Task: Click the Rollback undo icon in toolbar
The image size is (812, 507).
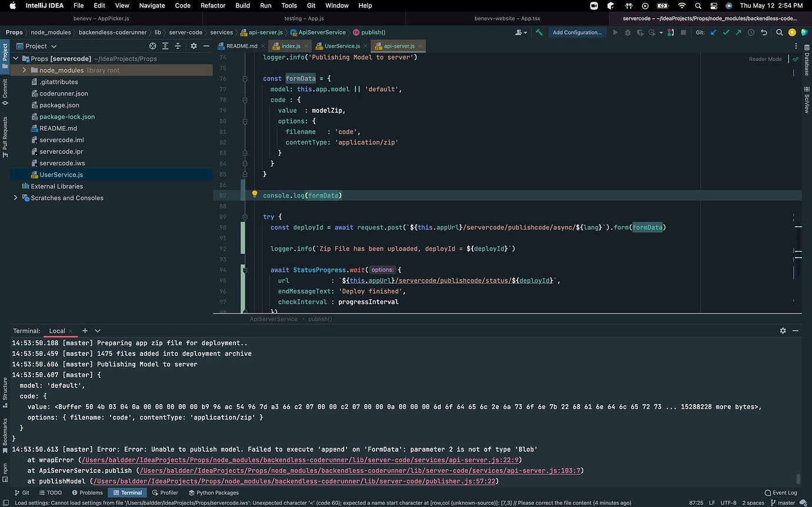Action: (x=764, y=32)
